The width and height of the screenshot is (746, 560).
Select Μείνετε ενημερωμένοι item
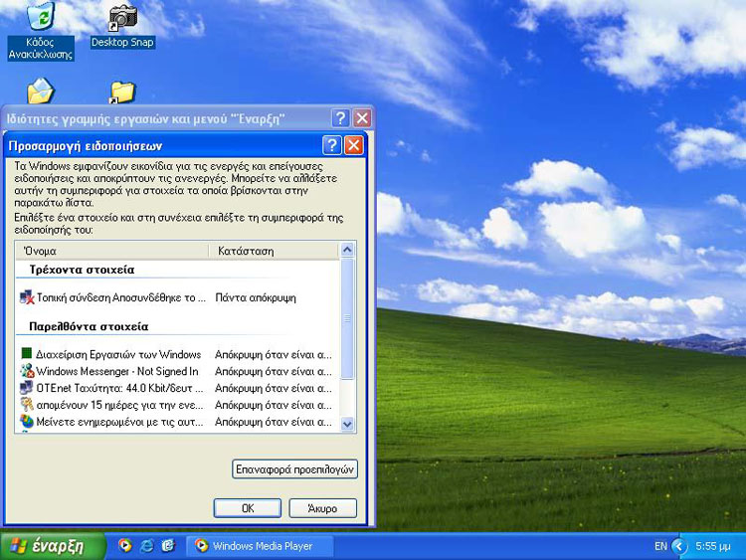119,422
